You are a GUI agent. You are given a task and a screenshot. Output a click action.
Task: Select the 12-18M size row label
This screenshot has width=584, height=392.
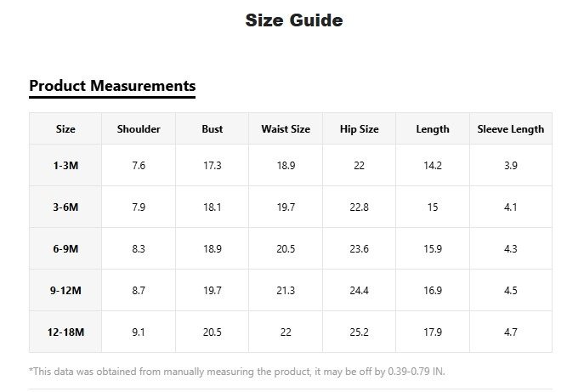[65, 332]
